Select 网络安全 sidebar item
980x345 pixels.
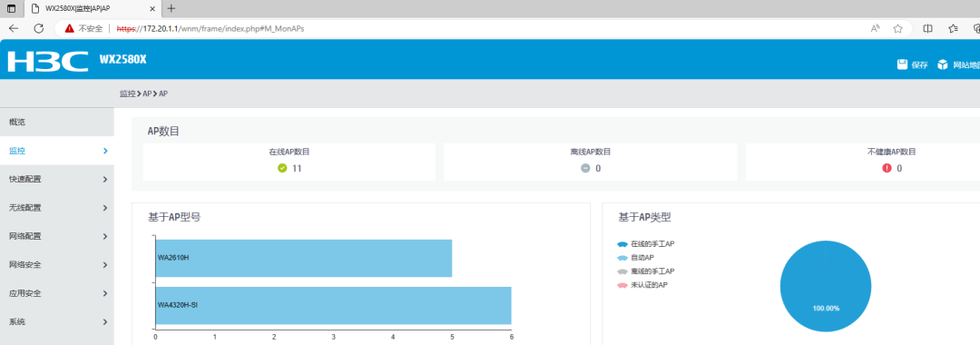tap(57, 265)
